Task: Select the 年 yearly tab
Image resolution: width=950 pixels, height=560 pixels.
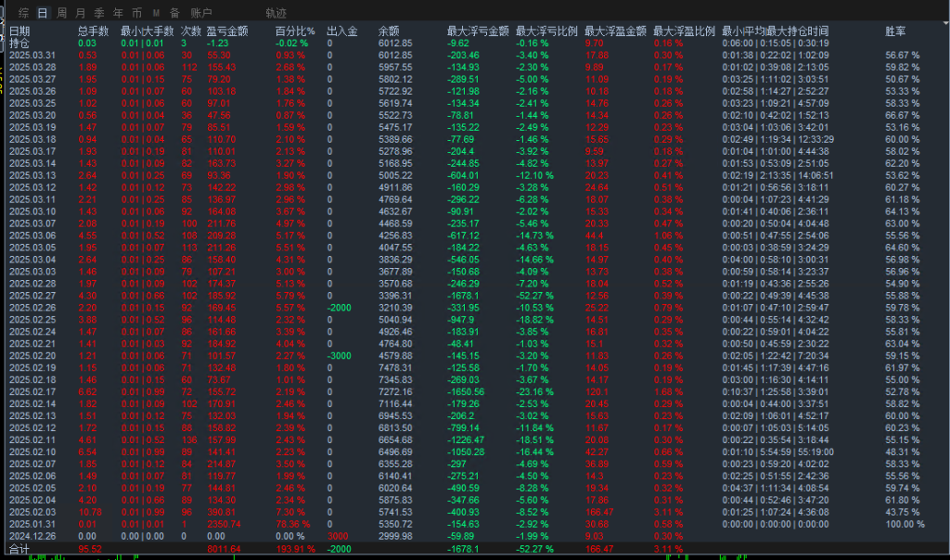Action: click(x=118, y=13)
